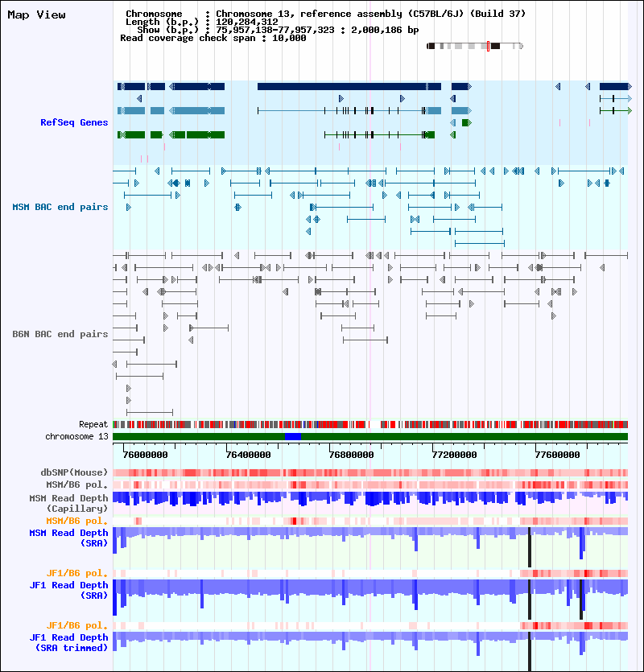Viewport: 644px width, 672px height.
Task: Click the orange MSM/B6 pol. label
Action: tap(76, 521)
